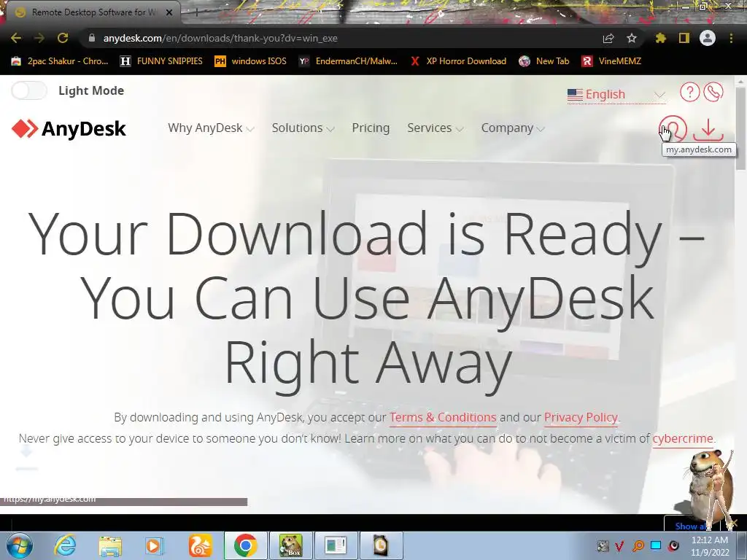The width and height of the screenshot is (747, 560).
Task: Select the Remote Desktop Software browser tab
Action: pos(91,12)
